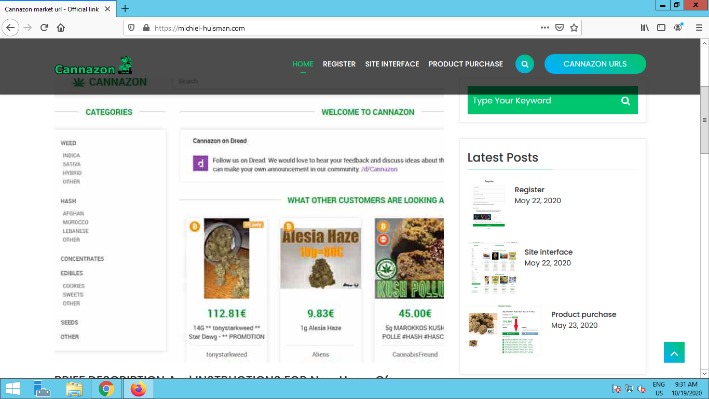Click the SEEDS category heading
This screenshot has width=709, height=399.
coord(69,323)
